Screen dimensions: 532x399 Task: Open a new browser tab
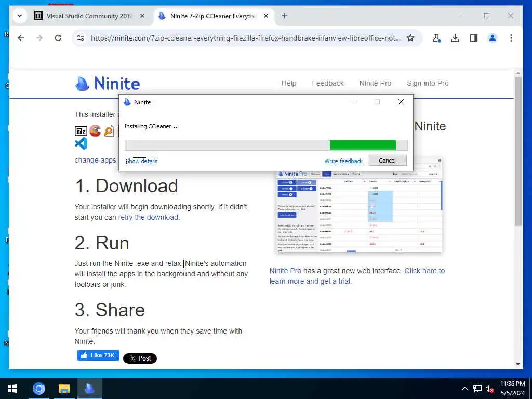[284, 16]
